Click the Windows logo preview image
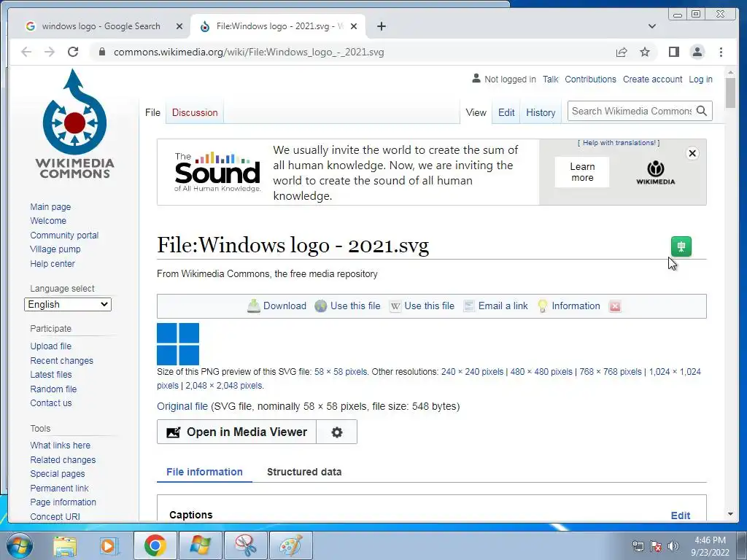This screenshot has width=747, height=560. coord(178,344)
